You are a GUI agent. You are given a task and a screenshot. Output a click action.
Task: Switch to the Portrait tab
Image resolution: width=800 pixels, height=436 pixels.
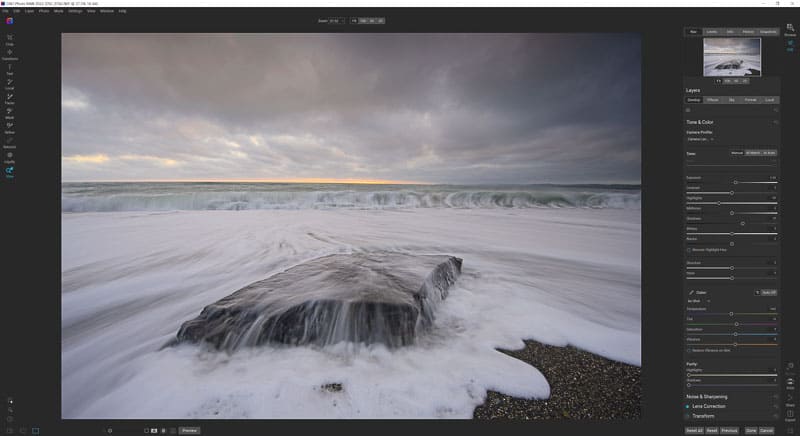(751, 100)
